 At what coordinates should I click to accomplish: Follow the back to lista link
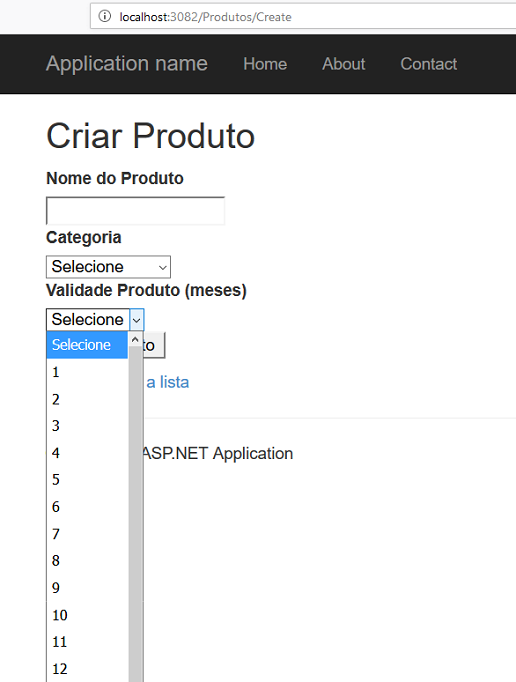[x=168, y=382]
